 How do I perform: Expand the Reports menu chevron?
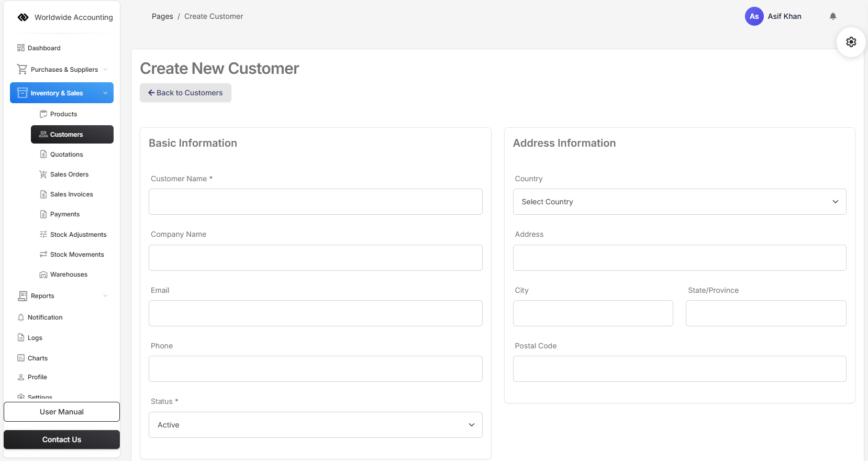[105, 295]
